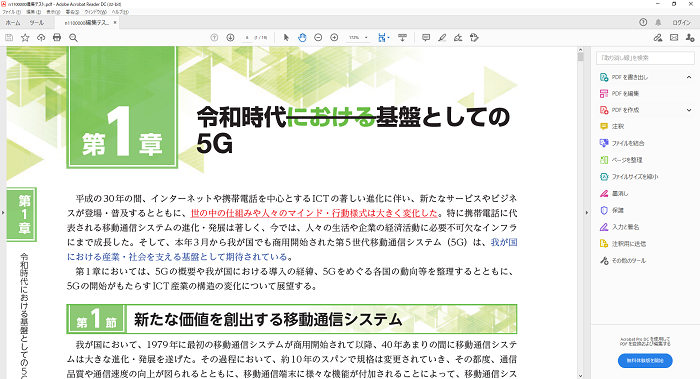
Task: Open the ファイル menu
Action: point(12,12)
